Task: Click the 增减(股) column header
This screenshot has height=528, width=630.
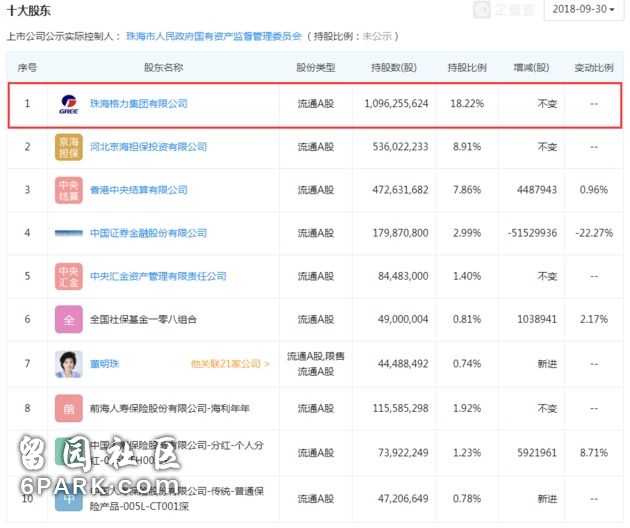Action: [532, 68]
